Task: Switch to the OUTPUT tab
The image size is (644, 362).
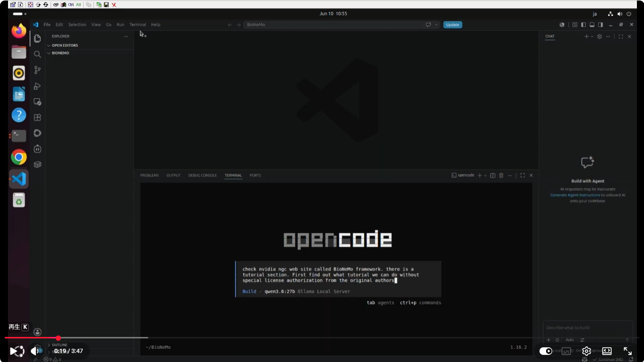Action: (174, 175)
